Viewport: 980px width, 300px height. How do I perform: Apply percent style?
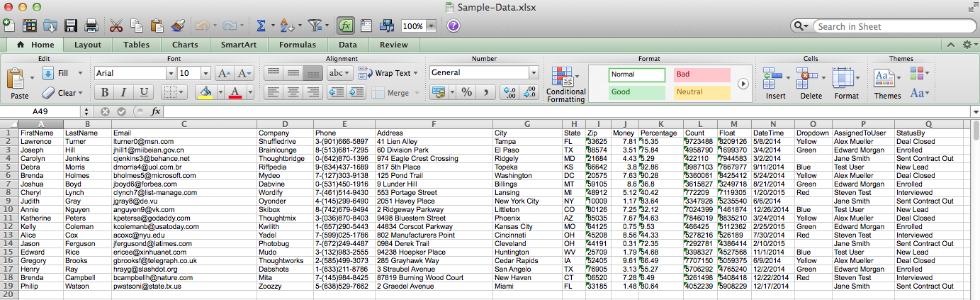466,91
